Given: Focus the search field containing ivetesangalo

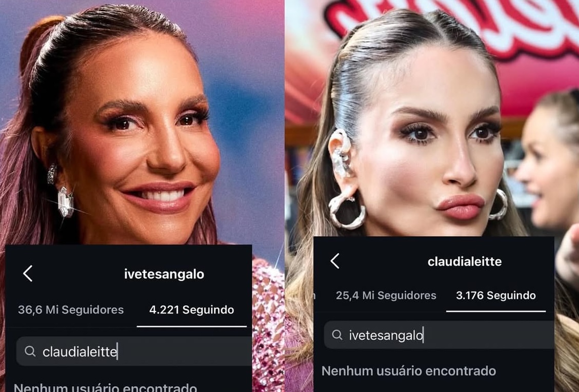Looking at the screenshot, I should pos(439,335).
